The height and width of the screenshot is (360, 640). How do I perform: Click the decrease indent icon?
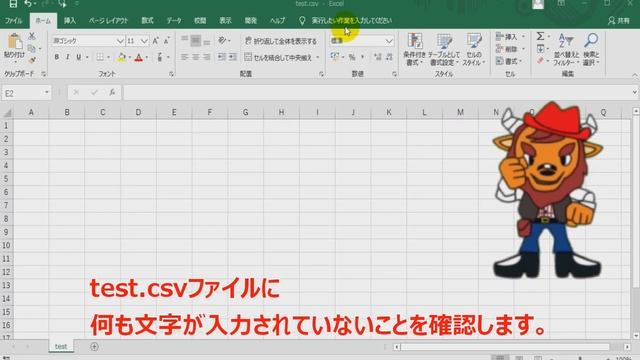pyautogui.click(x=222, y=57)
